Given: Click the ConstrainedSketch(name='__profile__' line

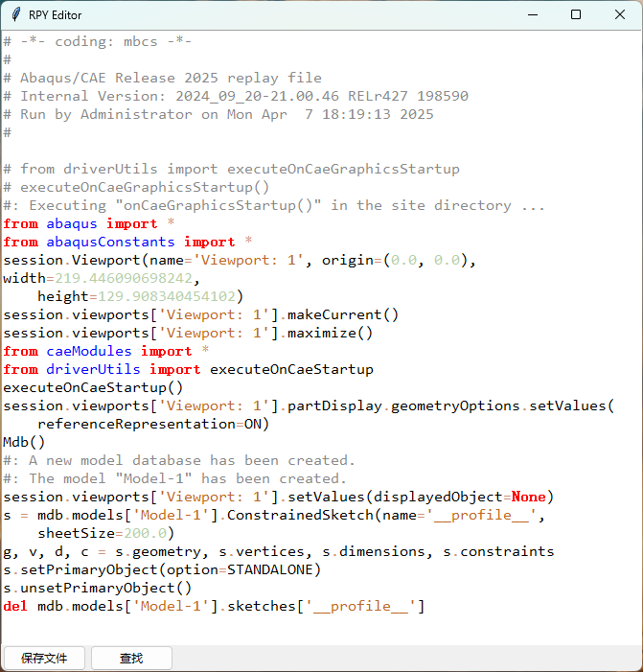Looking at the screenshot, I should point(274,515).
